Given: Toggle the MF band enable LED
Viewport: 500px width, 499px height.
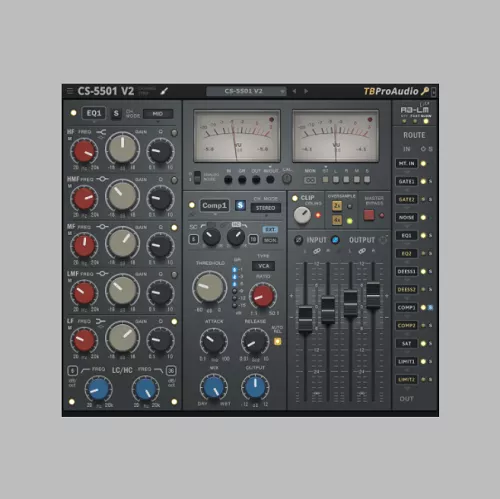Looking at the screenshot, I should point(174,228).
